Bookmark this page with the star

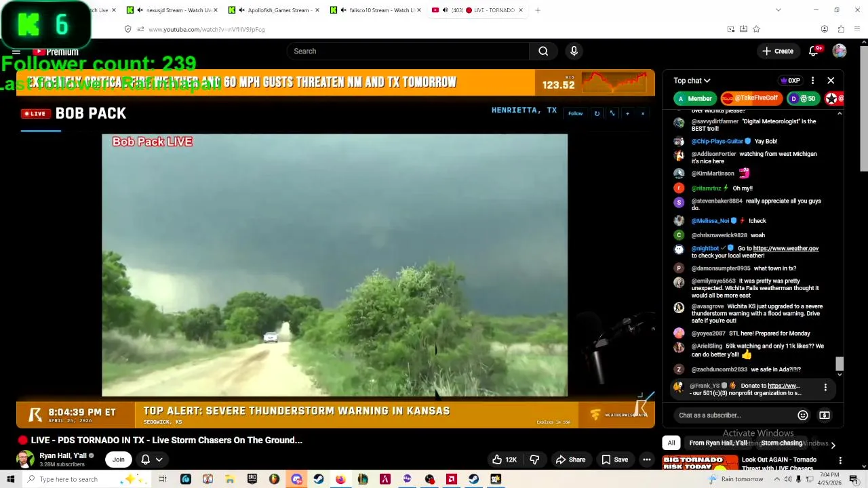[756, 29]
